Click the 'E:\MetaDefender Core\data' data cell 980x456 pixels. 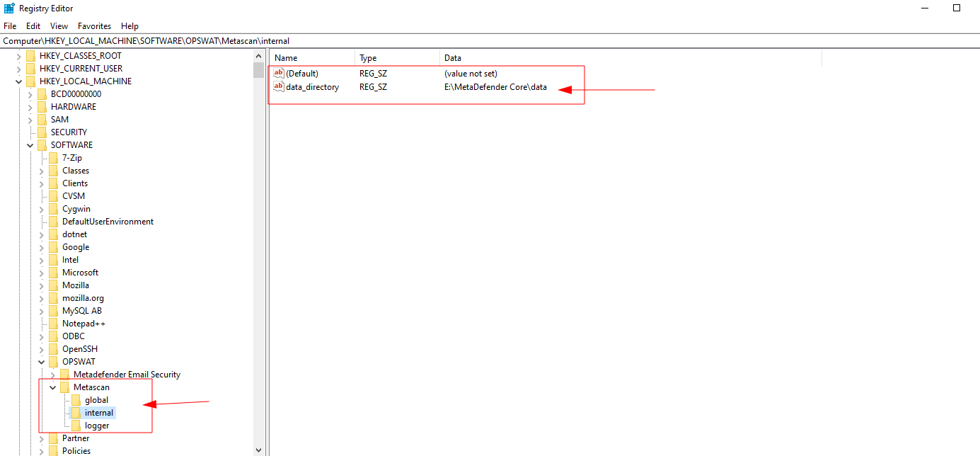[x=495, y=87]
